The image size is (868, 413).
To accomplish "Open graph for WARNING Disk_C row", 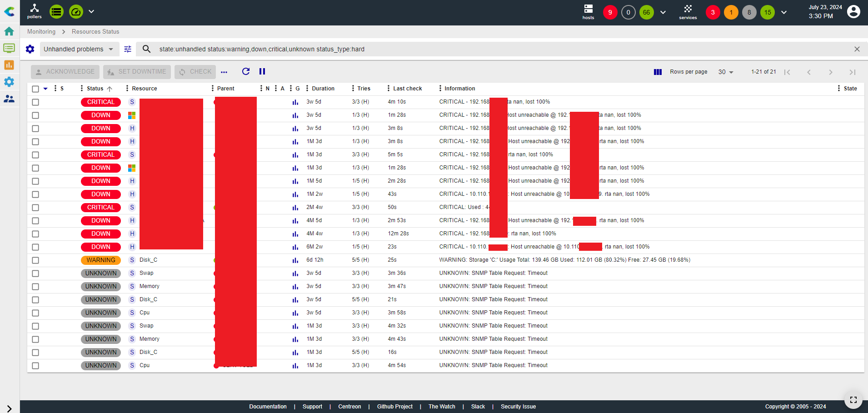I will coord(295,260).
